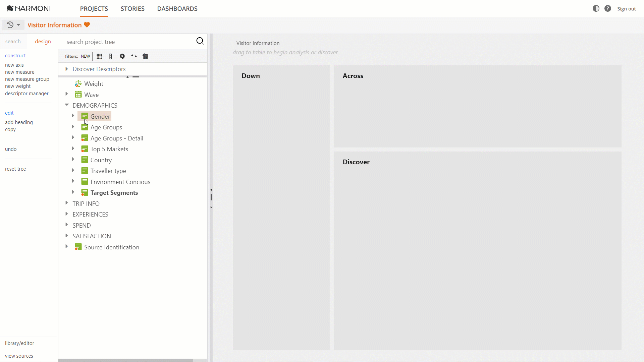The height and width of the screenshot is (362, 644).
Task: Click the Source Identification icon
Action: [x=78, y=247]
